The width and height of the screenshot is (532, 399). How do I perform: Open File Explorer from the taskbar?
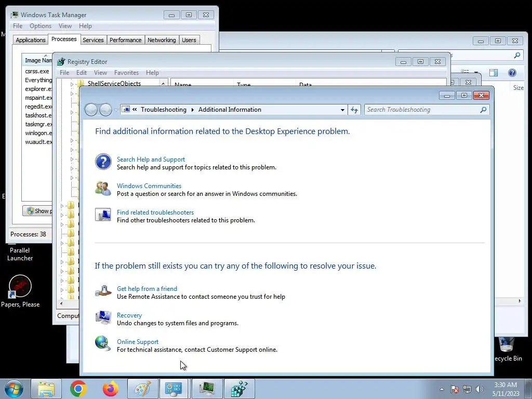click(x=46, y=389)
